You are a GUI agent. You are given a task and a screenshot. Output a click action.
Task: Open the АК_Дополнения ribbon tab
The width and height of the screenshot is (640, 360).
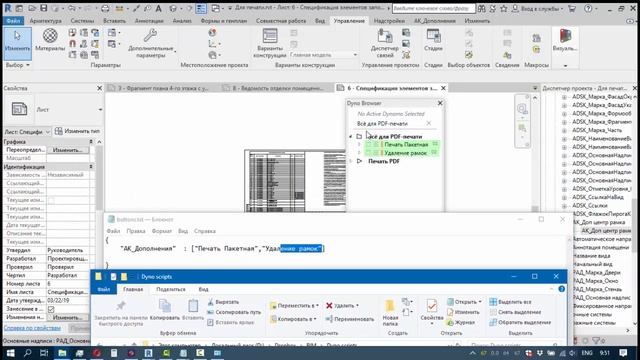click(435, 21)
